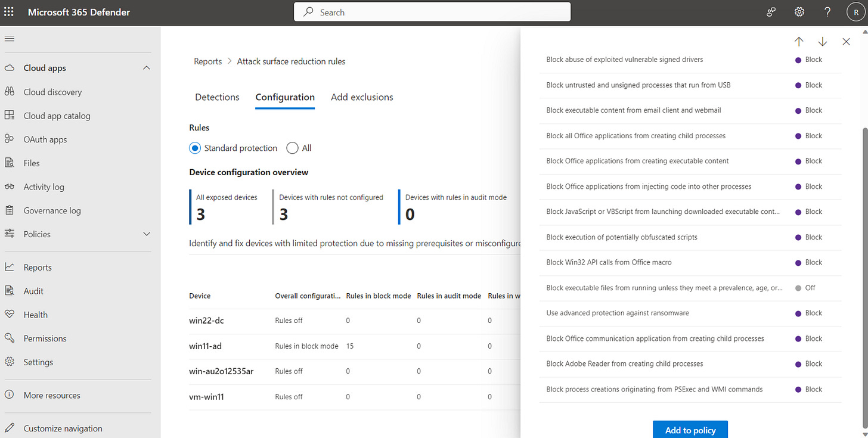
Task: Click Block process creations from PSExec and WMI
Action: pos(654,389)
